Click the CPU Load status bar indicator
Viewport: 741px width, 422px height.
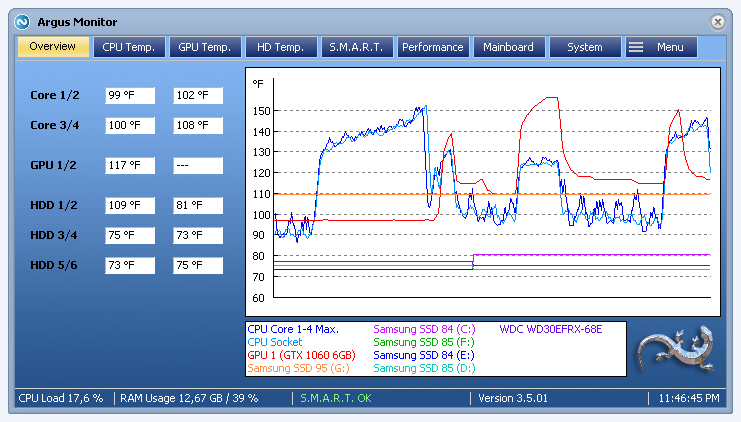coord(60,398)
